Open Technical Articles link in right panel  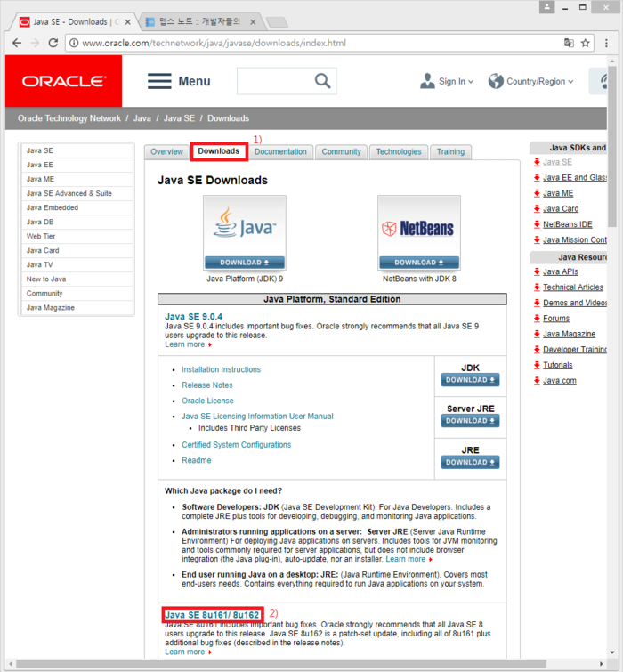point(573,287)
